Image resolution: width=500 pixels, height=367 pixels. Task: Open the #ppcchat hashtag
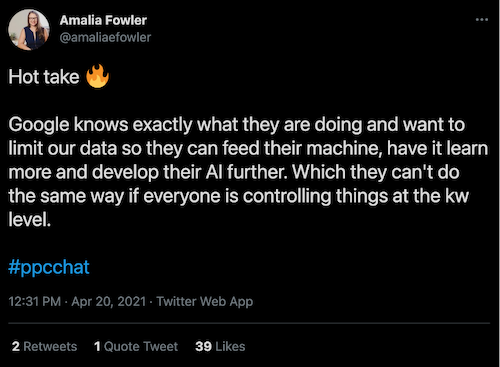tap(49, 267)
